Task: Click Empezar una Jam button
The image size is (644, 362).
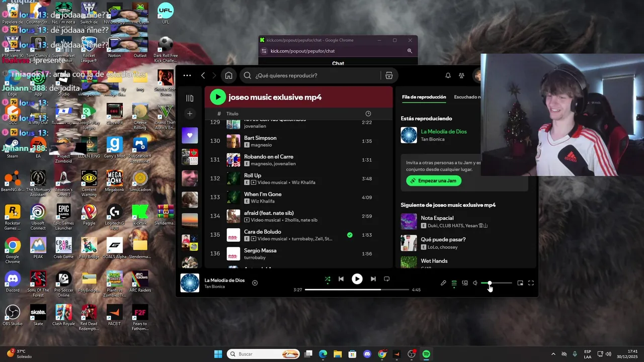Action: [434, 180]
